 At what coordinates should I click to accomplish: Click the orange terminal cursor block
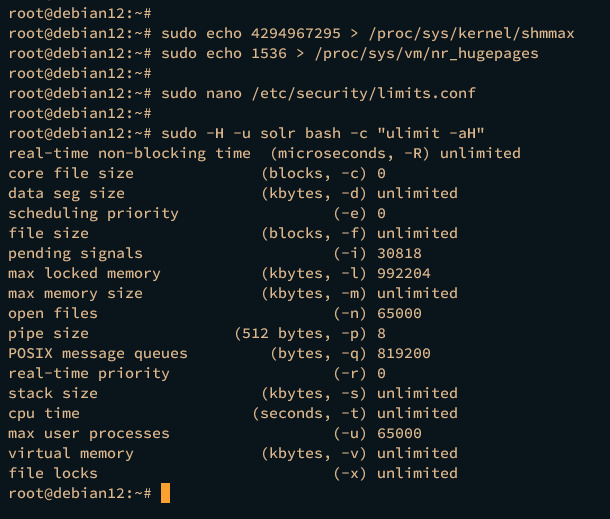(x=165, y=493)
